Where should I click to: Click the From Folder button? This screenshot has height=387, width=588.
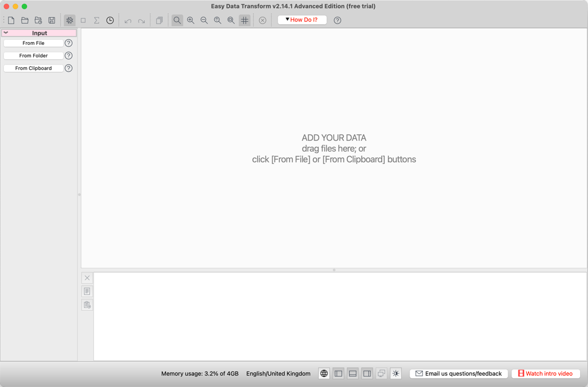click(x=33, y=56)
